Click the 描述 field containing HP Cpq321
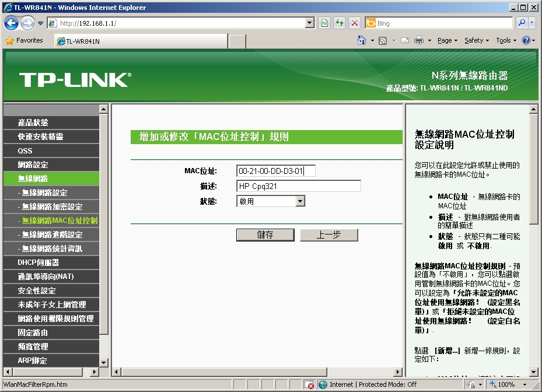Image resolution: width=542 pixels, height=392 pixels. [x=299, y=186]
